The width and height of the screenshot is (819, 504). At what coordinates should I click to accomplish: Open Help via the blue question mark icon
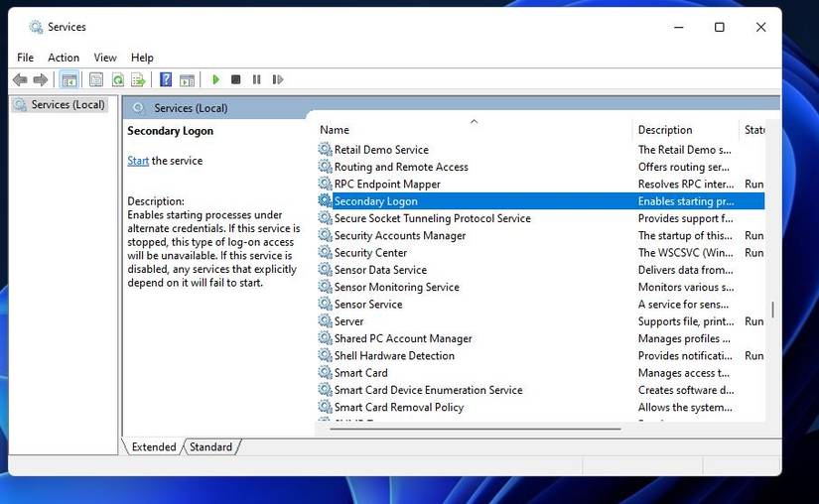coord(166,79)
